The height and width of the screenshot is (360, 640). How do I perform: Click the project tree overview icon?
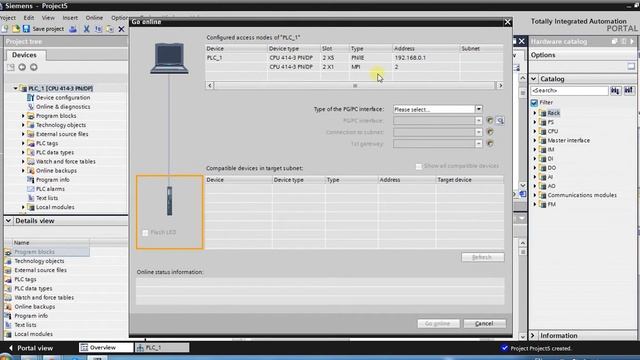[x=11, y=67]
